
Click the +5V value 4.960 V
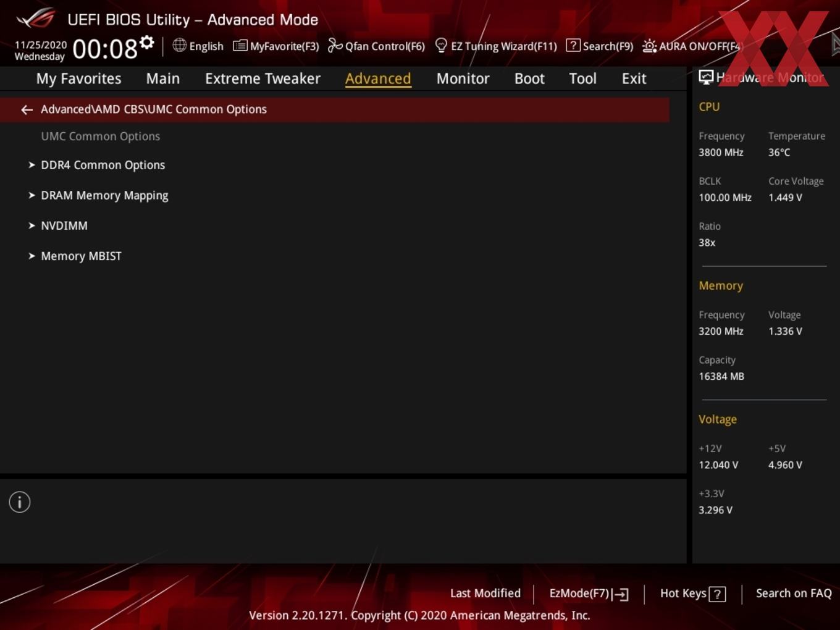[x=785, y=465]
